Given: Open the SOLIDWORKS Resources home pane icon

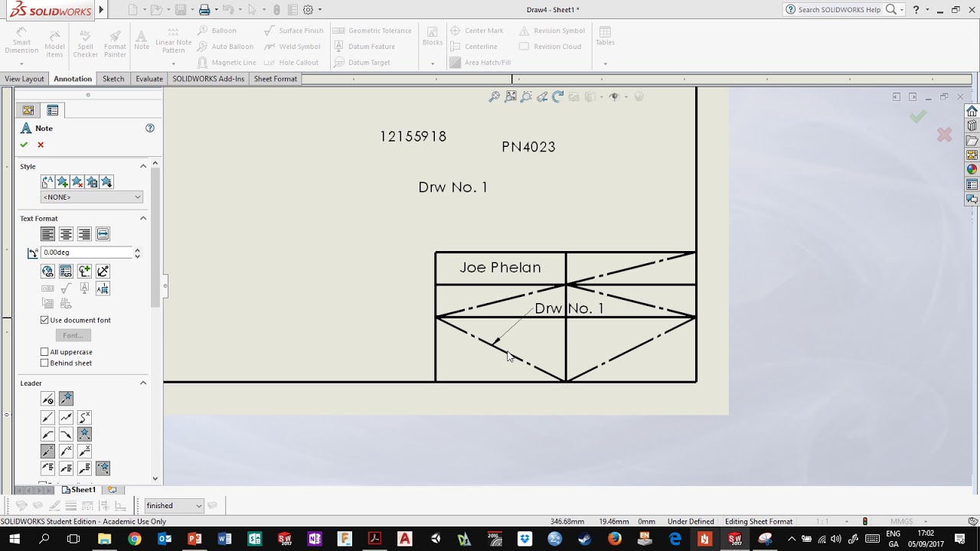Looking at the screenshot, I should tap(972, 111).
